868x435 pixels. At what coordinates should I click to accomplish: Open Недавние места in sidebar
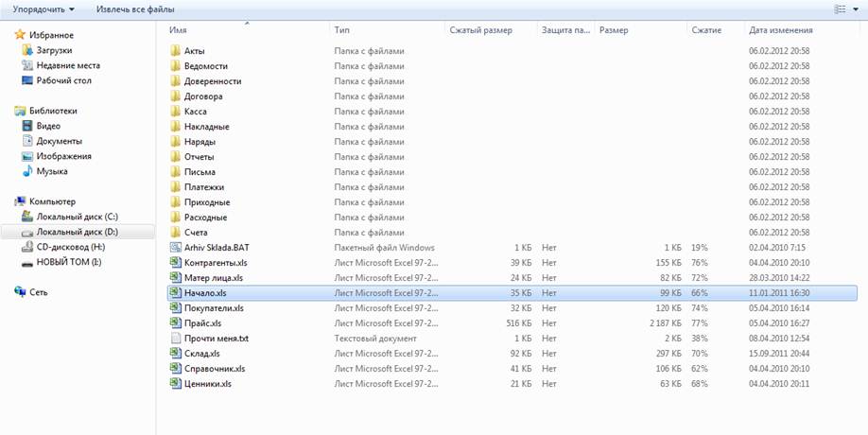tap(68, 65)
